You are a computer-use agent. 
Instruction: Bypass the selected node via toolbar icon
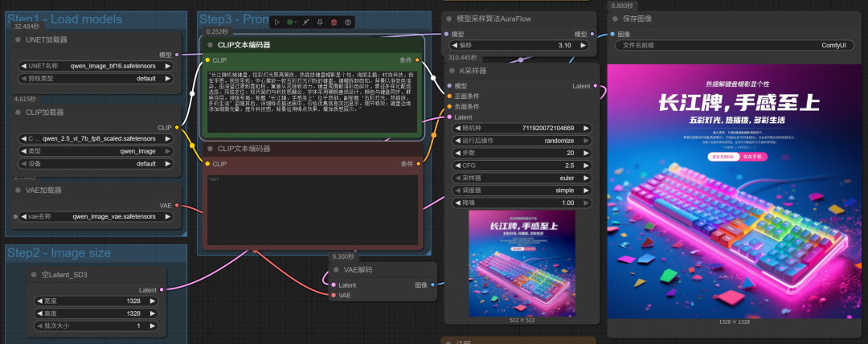coord(305,23)
